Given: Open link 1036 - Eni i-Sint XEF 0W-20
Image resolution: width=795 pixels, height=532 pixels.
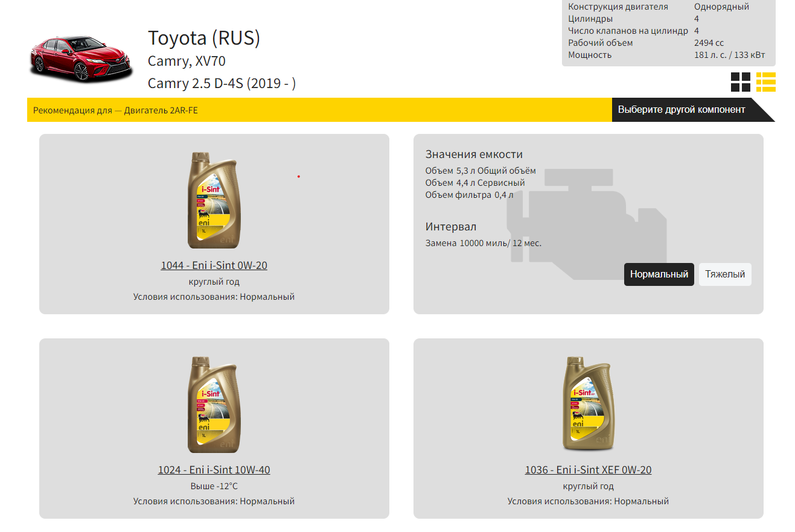Looking at the screenshot, I should 588,469.
